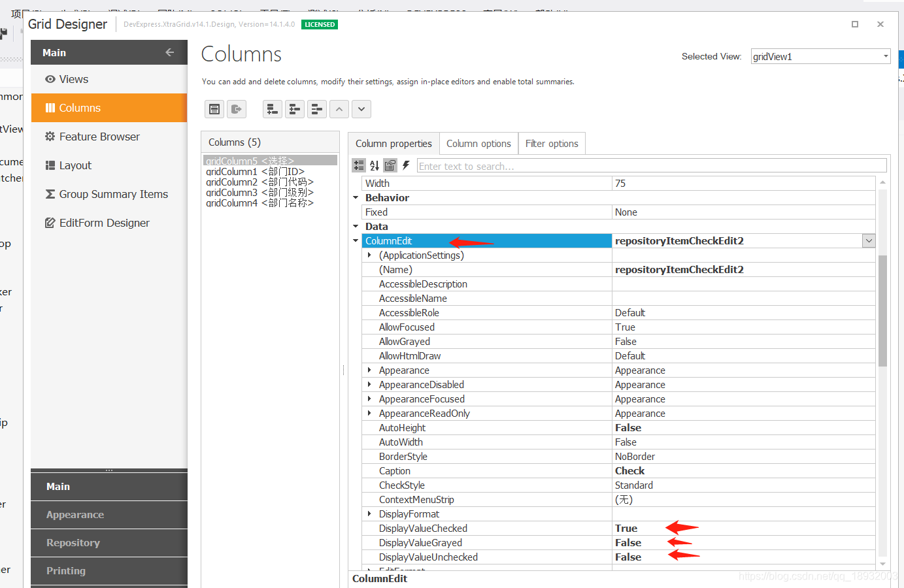Click the lightning bolt events icon

point(406,165)
